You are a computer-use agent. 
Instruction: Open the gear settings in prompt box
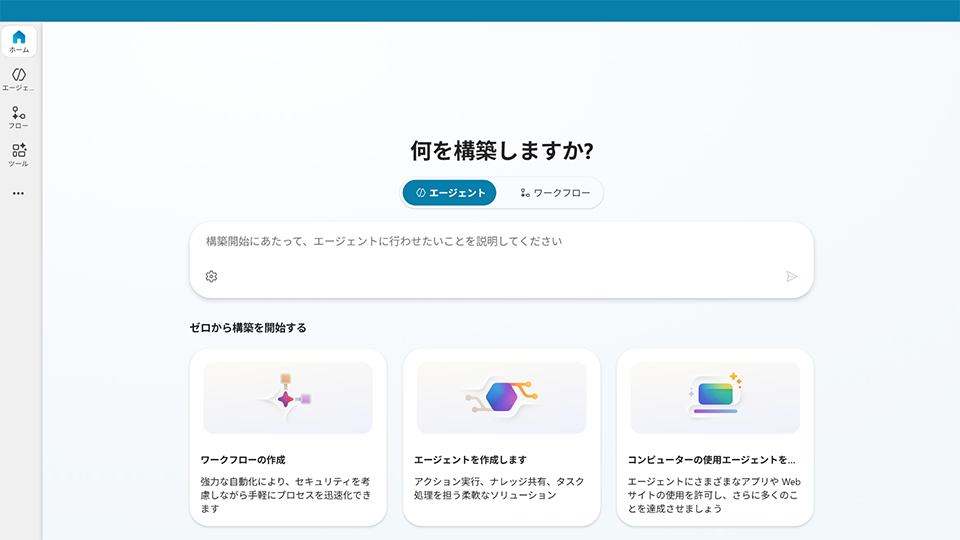[211, 277]
